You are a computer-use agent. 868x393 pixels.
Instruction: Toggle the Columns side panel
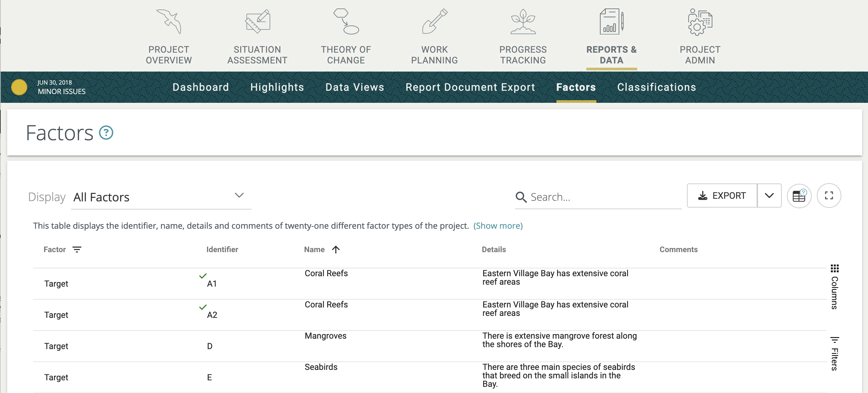coord(834,287)
